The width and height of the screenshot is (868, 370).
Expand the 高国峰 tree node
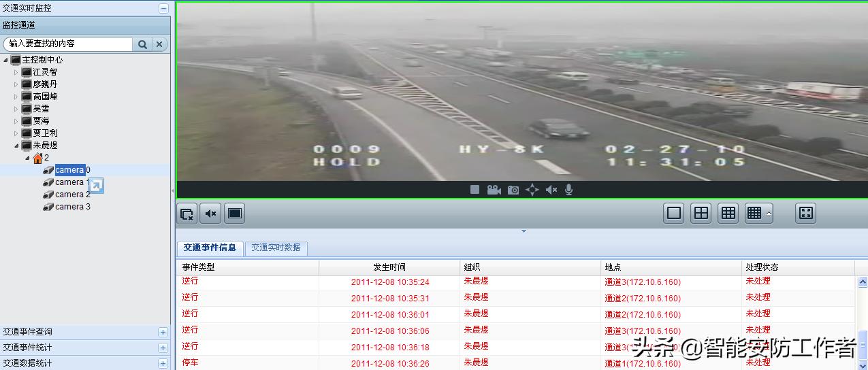(x=16, y=97)
